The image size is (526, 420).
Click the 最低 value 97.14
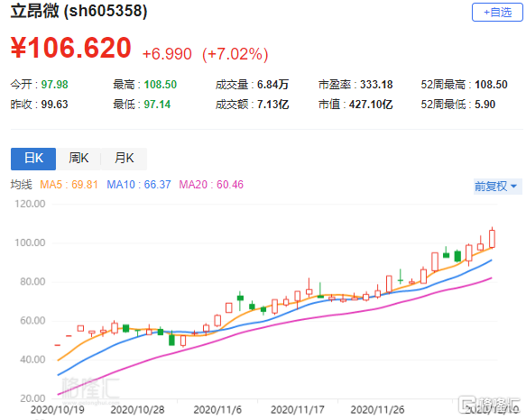pyautogui.click(x=157, y=105)
